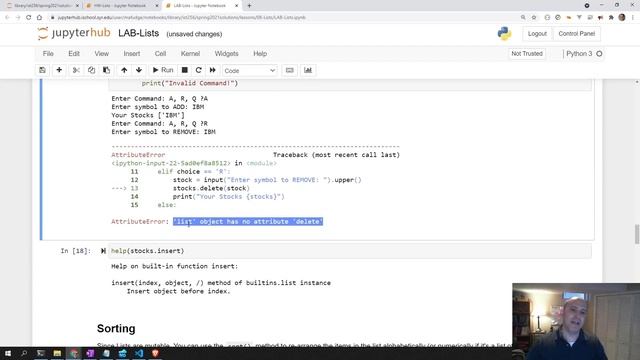Reload the page
This screenshot has width=640, height=360.
(29, 18)
